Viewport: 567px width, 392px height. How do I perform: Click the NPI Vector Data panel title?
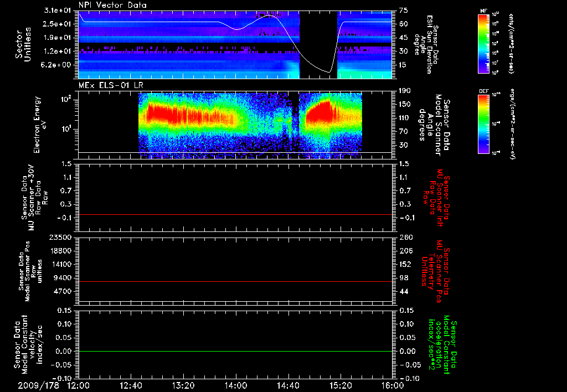112,5
